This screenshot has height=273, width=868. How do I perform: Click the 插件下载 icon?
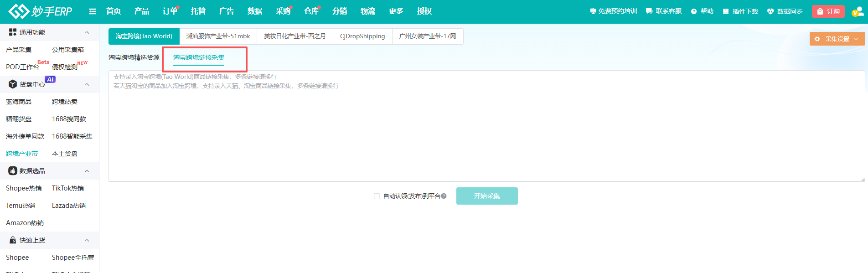pyautogui.click(x=726, y=11)
